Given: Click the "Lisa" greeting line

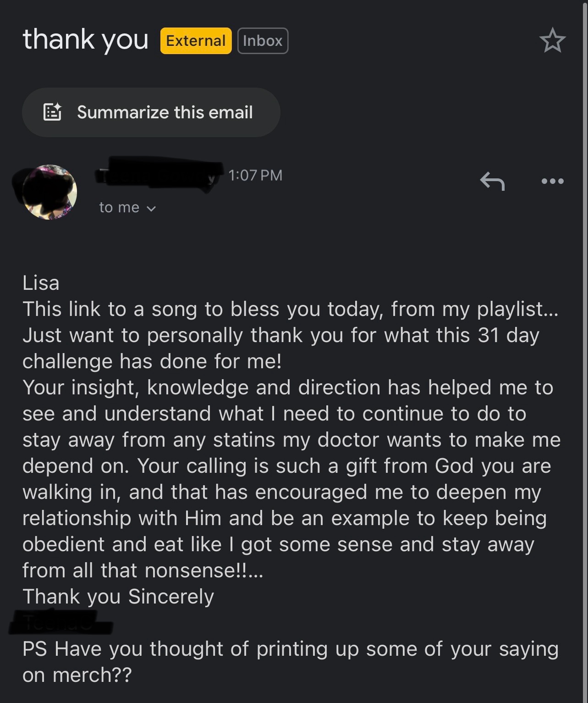Looking at the screenshot, I should tap(41, 283).
